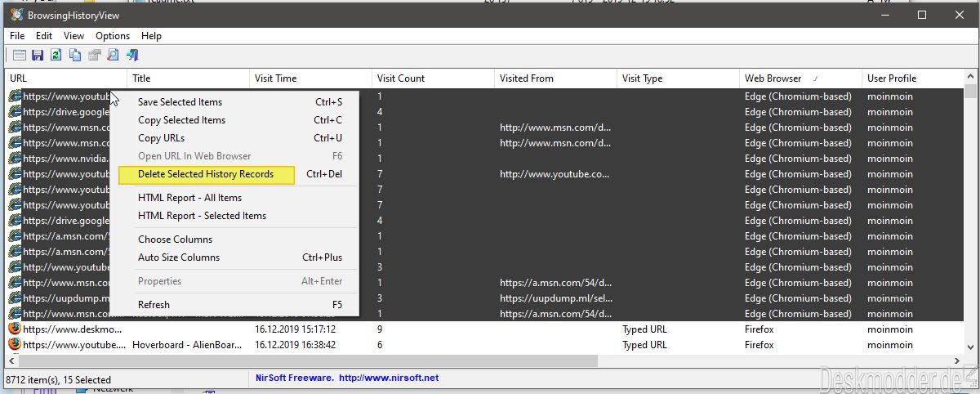Click the vertical scrollbar thumb
This screenshot has height=394, width=980.
[x=970, y=92]
